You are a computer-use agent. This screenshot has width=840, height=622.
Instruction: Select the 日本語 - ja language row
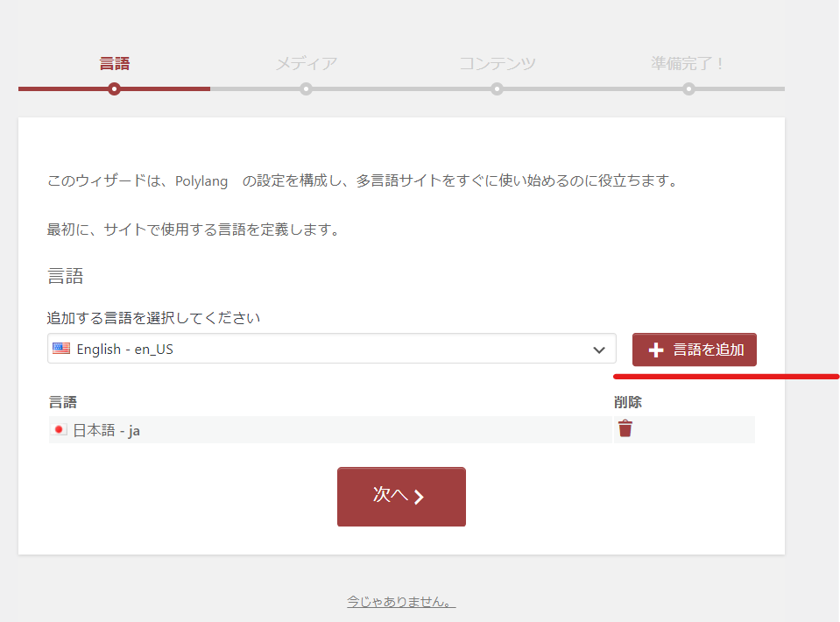(x=263, y=430)
